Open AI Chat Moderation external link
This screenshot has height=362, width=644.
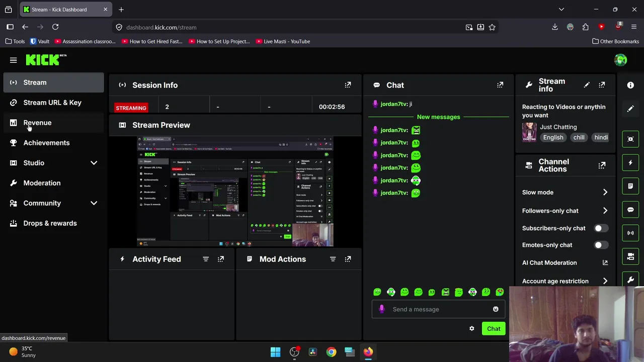point(605,262)
